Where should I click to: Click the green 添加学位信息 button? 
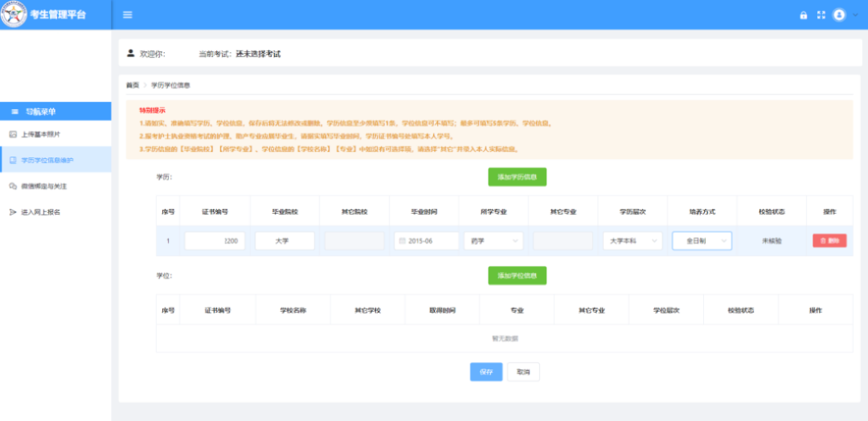click(517, 276)
